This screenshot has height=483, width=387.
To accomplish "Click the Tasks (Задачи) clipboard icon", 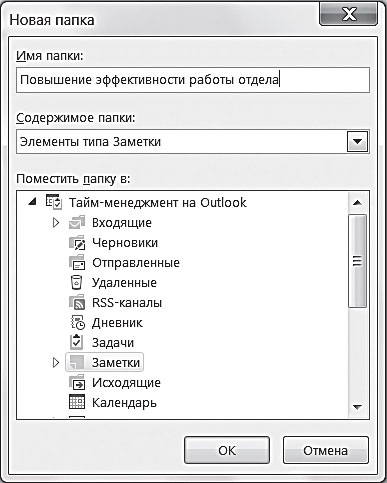I will pyautogui.click(x=76, y=342).
